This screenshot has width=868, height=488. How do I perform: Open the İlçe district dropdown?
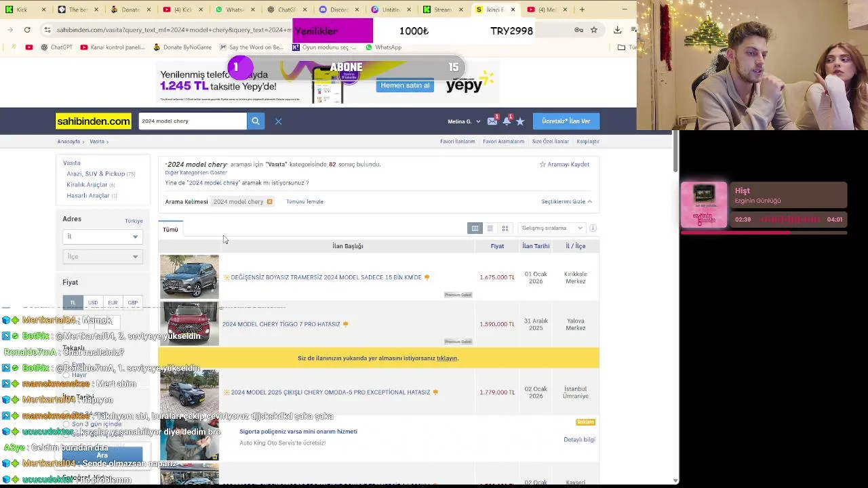point(102,257)
